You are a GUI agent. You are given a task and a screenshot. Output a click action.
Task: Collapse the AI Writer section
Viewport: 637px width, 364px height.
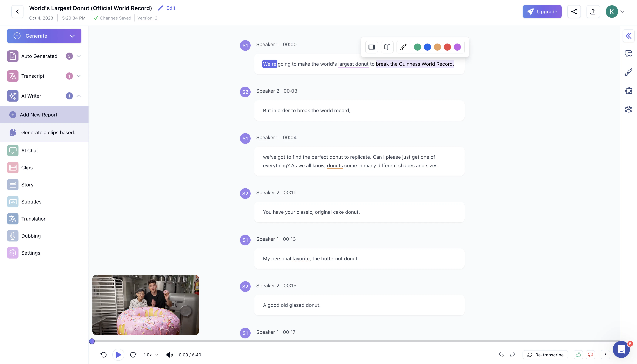click(x=79, y=96)
